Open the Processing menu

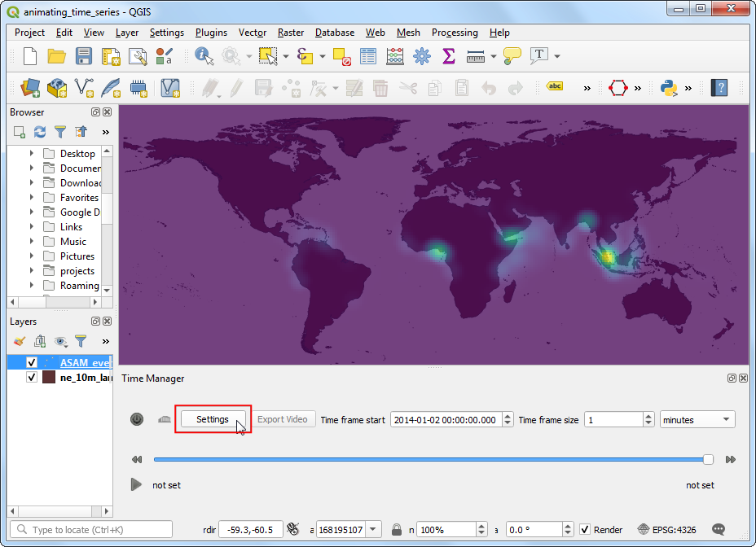[x=454, y=33]
